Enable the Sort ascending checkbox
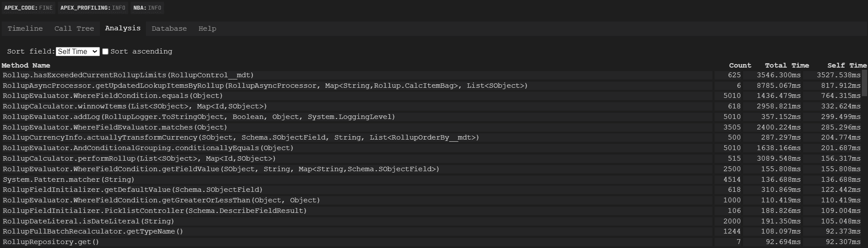This screenshot has height=248, width=868. click(105, 51)
